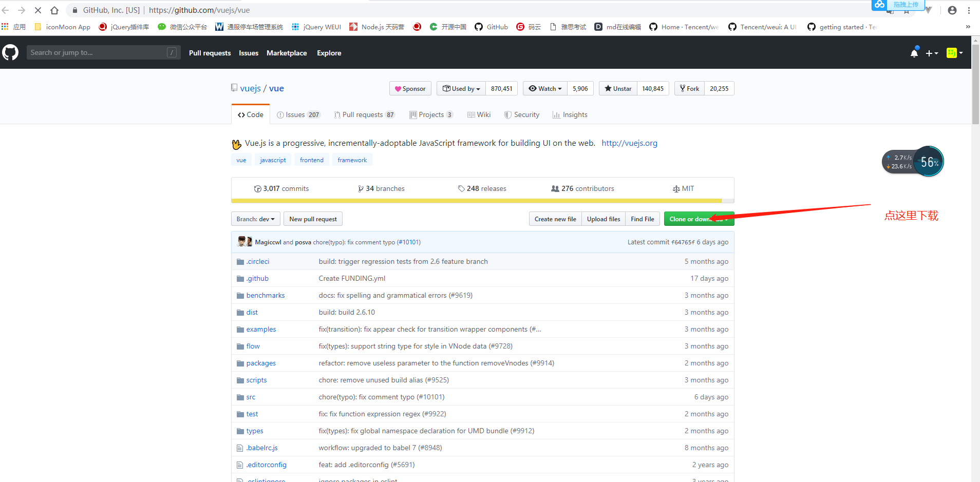This screenshot has height=482, width=980.
Task: Open the Node.js bookmark
Action: (x=376, y=27)
